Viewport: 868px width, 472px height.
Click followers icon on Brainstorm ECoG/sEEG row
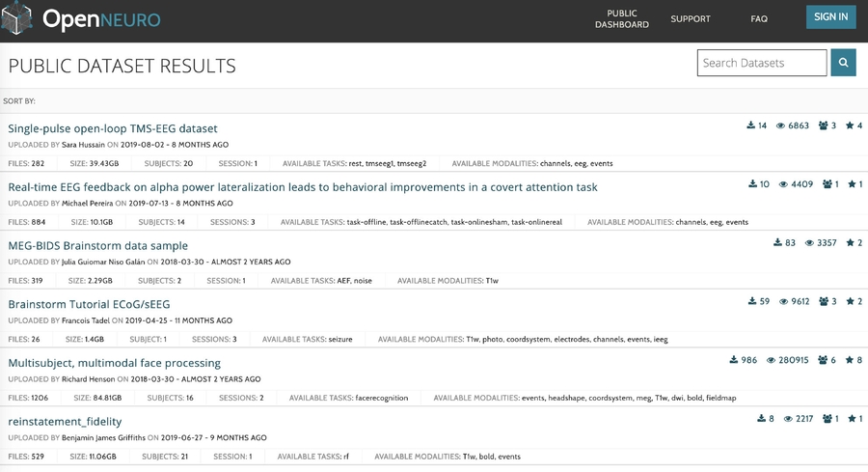[824, 301]
